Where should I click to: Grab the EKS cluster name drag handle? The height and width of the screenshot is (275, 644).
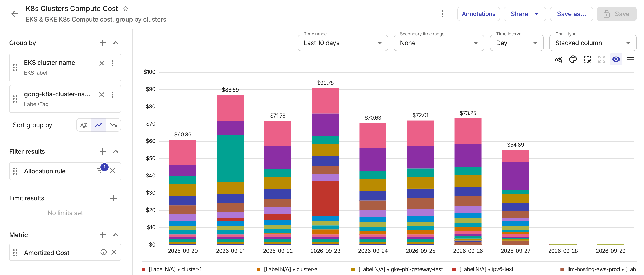15,67
